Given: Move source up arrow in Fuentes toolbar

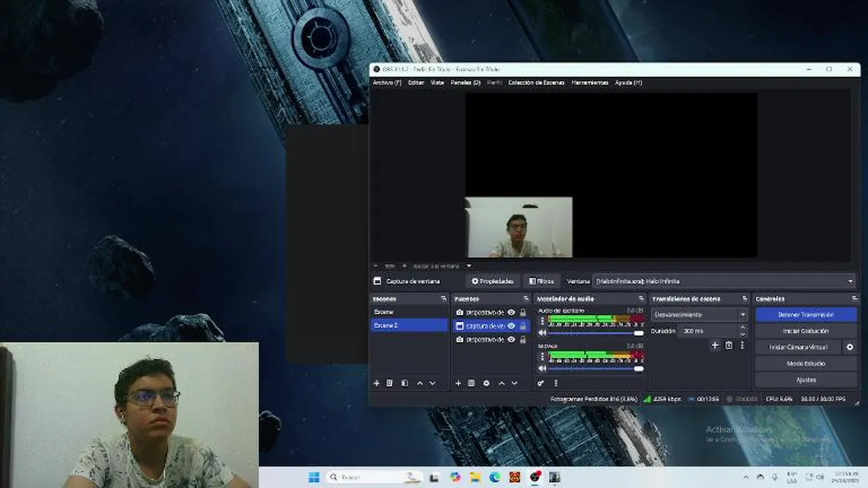Looking at the screenshot, I should tap(502, 383).
